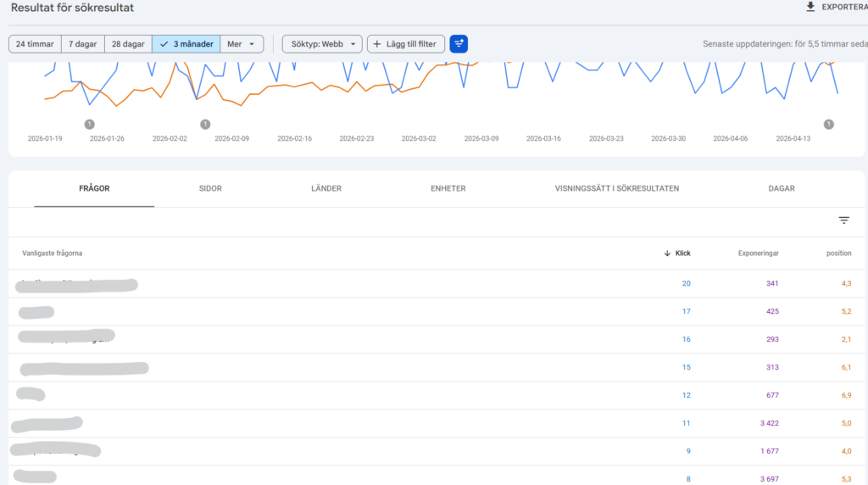Click the position column header
Viewport: 868px width, 485px height.
(x=838, y=254)
